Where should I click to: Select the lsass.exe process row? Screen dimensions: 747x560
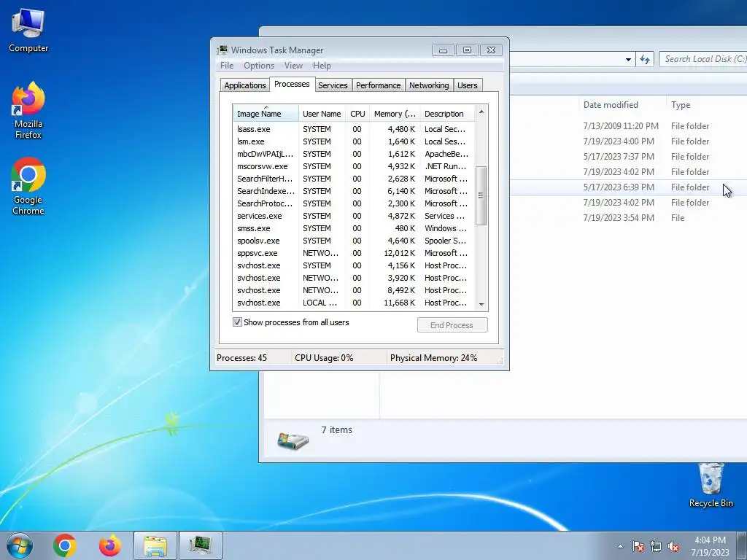pos(354,129)
